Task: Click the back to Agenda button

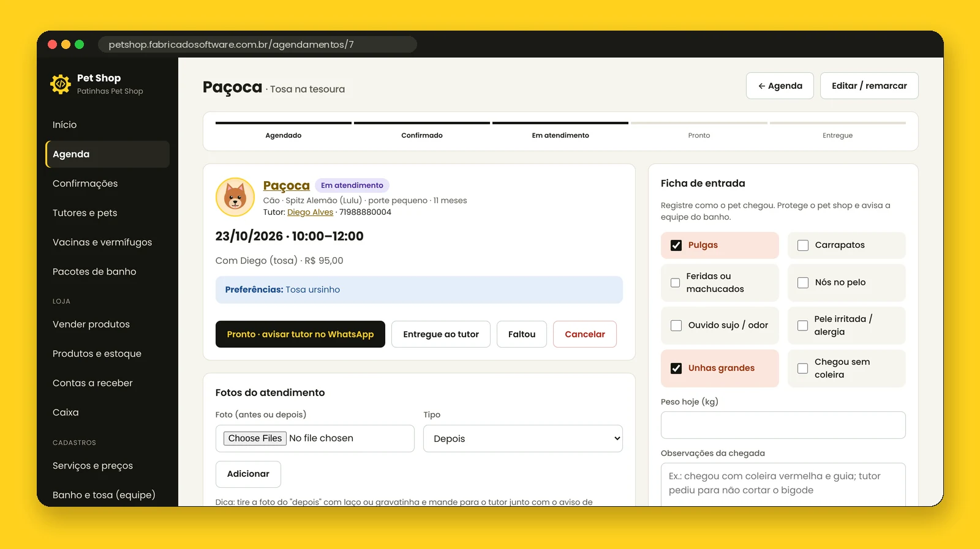Action: pyautogui.click(x=780, y=86)
